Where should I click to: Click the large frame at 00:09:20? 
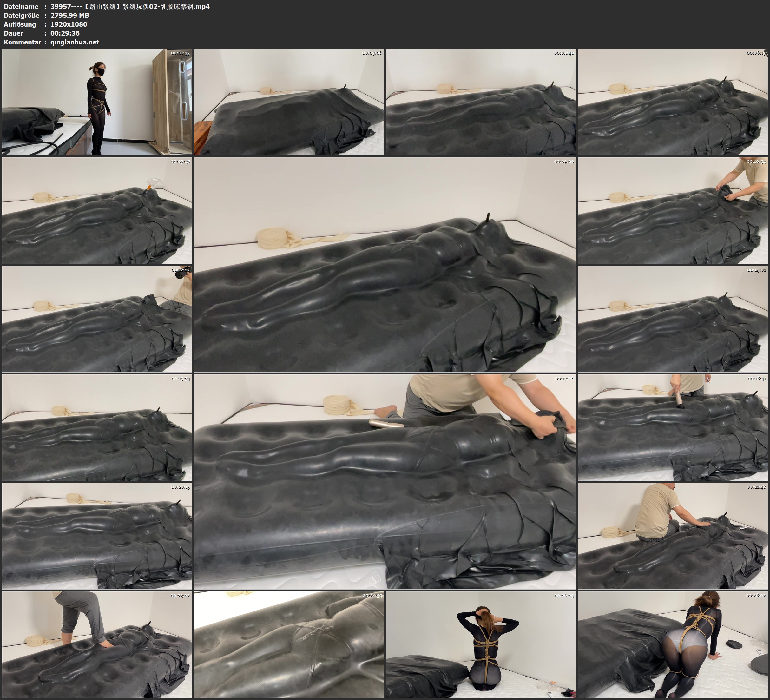[385, 265]
